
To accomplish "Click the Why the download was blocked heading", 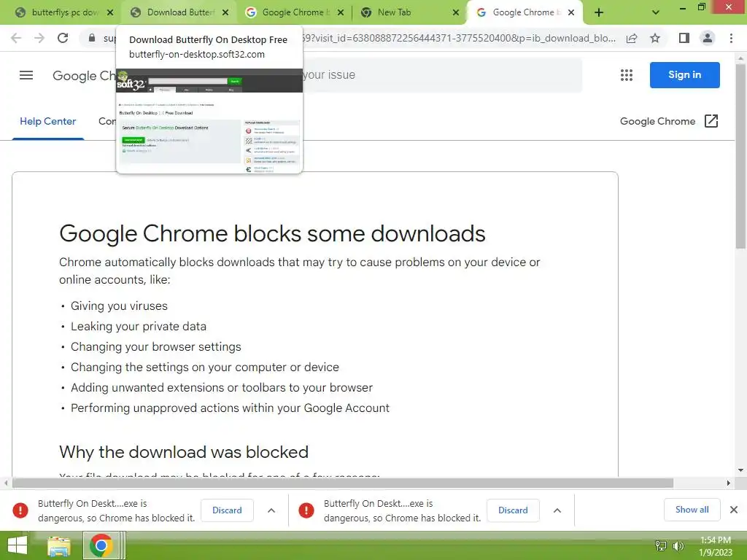I will (x=184, y=452).
